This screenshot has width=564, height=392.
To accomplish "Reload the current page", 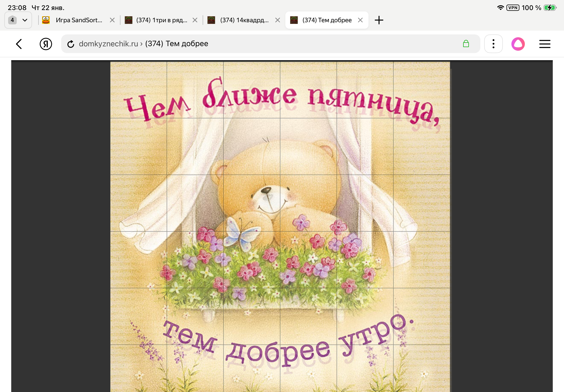I will pos(70,44).
